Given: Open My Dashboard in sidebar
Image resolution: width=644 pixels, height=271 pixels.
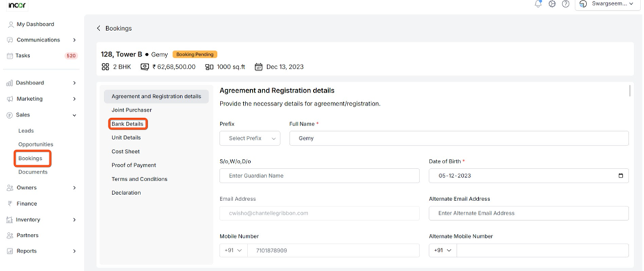Looking at the screenshot, I should coord(36,24).
